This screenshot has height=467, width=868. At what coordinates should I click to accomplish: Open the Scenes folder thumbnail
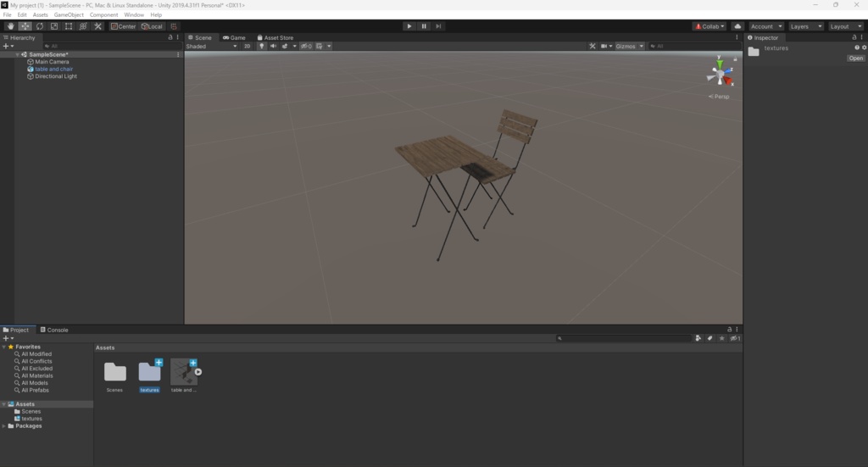pos(114,372)
